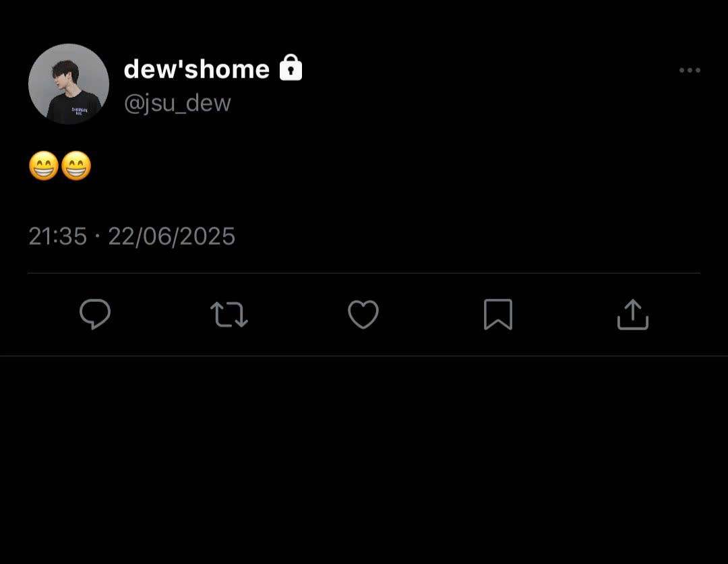Start a reply to @jsu_dew
Viewport: 728px width, 564px height.
95,314
